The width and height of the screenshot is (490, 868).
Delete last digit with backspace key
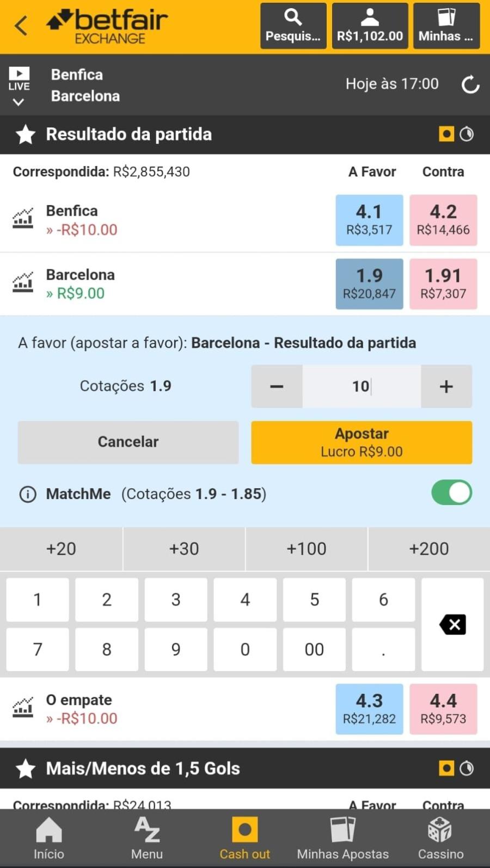[x=452, y=624]
